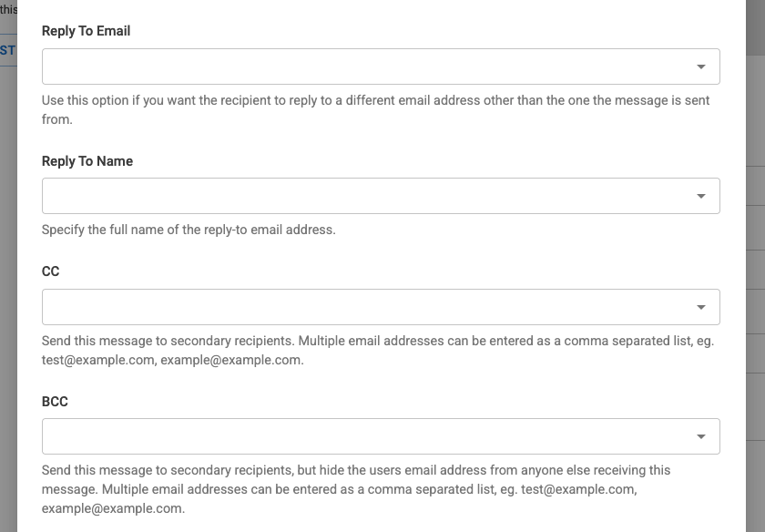Screen dimensions: 765x532
Task: Open the Reply To Email dropdown arrow
Action: tap(700, 66)
